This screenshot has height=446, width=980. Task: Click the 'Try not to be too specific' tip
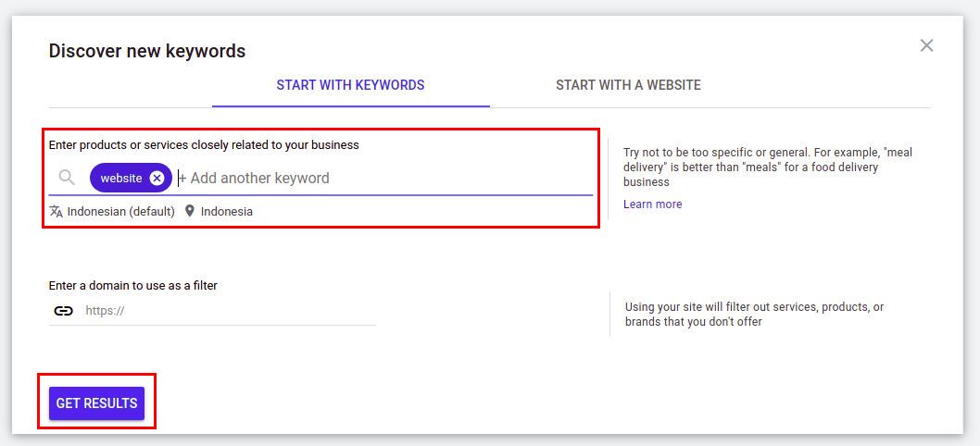pyautogui.click(x=768, y=167)
